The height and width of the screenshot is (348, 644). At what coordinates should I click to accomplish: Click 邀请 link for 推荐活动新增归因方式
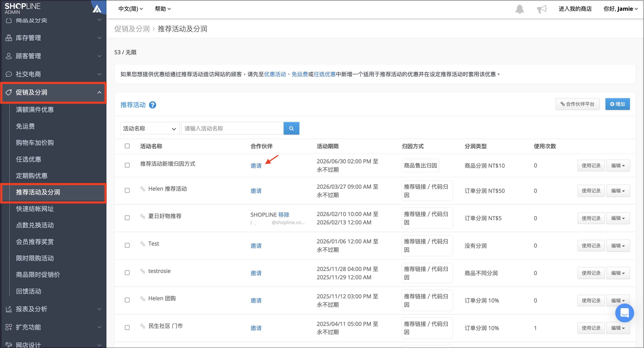pyautogui.click(x=256, y=166)
